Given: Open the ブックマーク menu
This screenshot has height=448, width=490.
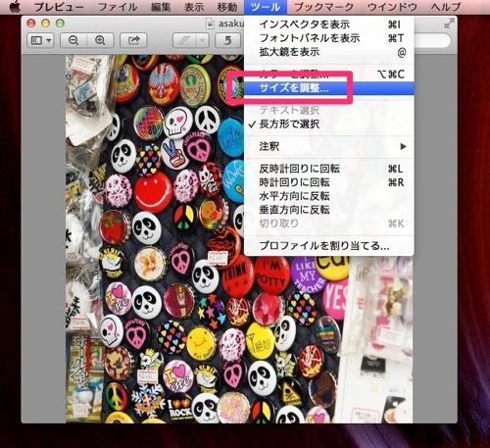Looking at the screenshot, I should [324, 7].
